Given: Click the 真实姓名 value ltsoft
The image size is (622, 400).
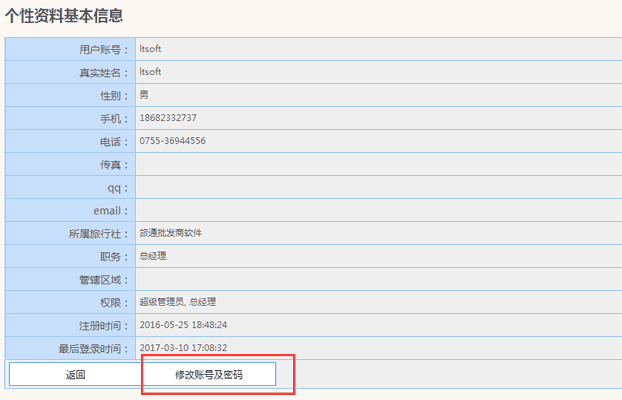Looking at the screenshot, I should 150,72.
